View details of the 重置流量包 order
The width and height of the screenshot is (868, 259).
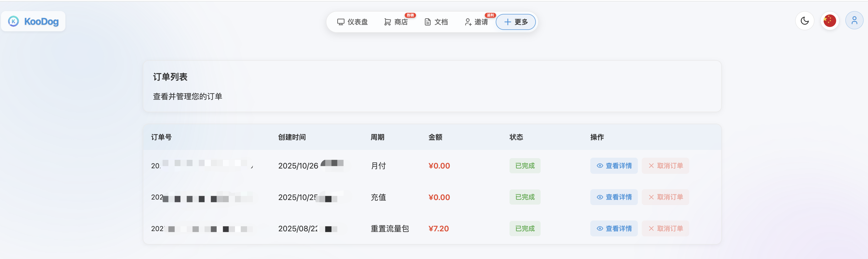pyautogui.click(x=614, y=229)
